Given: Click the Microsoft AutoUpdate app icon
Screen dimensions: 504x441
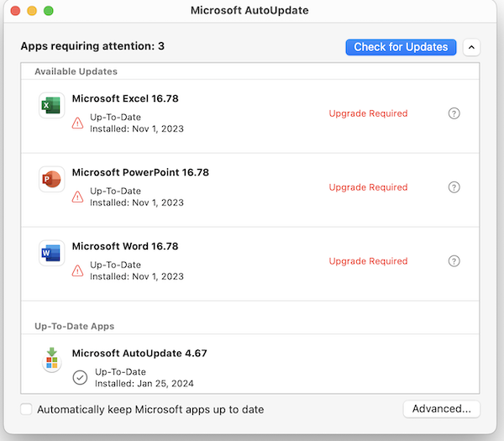Looking at the screenshot, I should coord(51,360).
